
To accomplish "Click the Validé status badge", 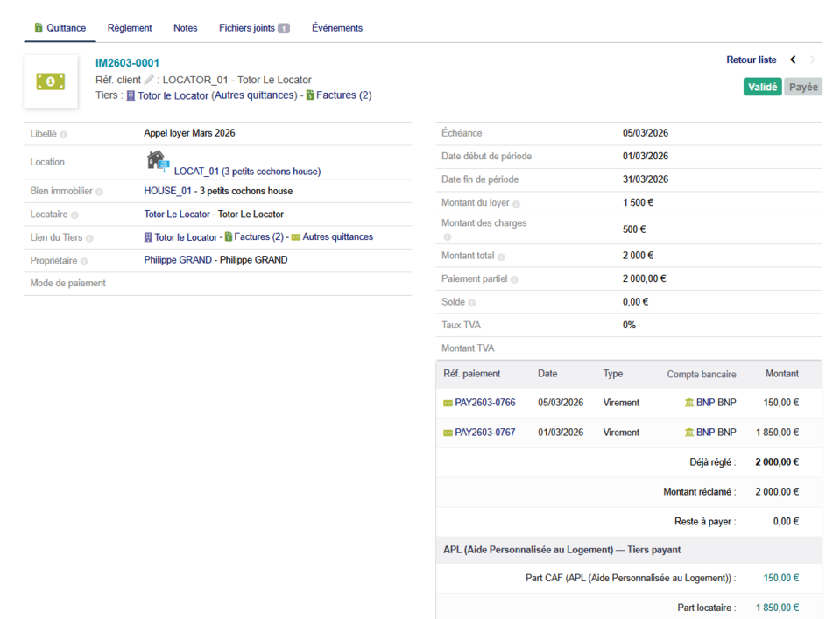I will point(762,87).
